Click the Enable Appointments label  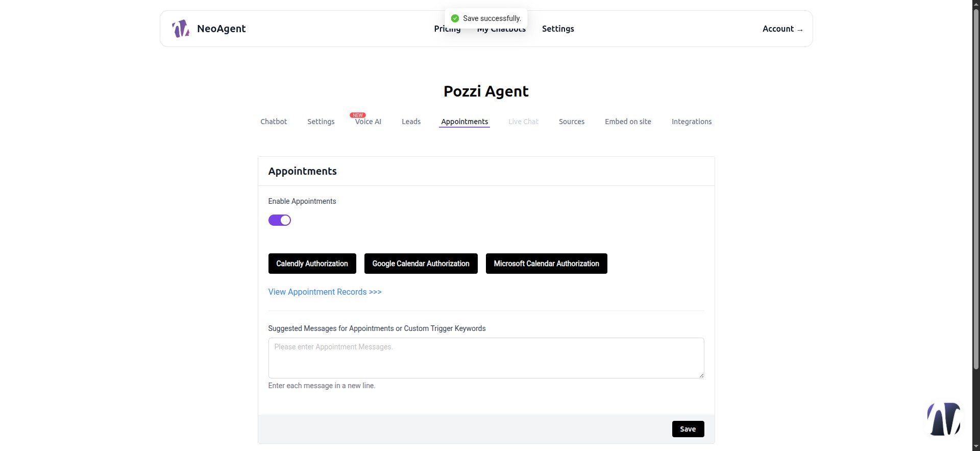[302, 201]
